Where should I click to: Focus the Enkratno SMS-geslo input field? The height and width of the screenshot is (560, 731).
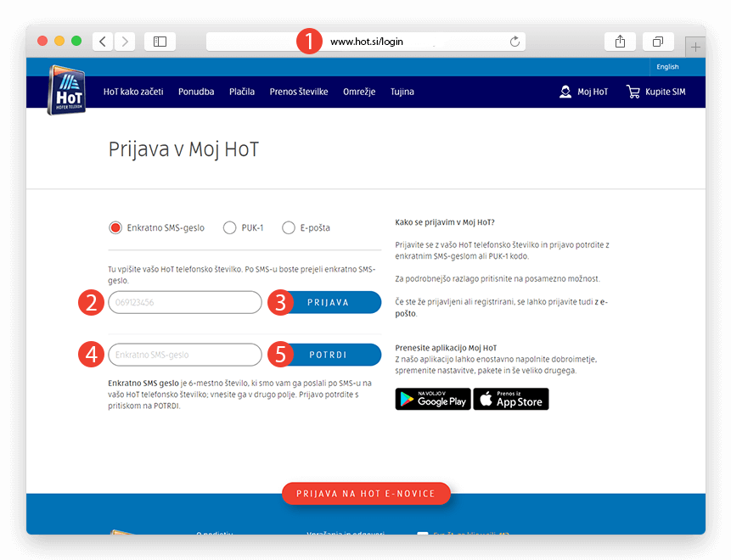coord(185,355)
